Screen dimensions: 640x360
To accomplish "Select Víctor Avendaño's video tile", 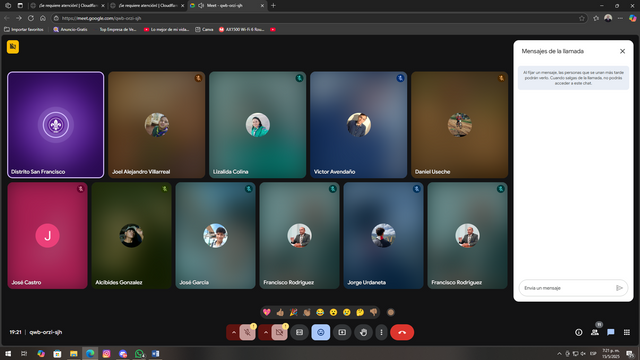I will (358, 125).
